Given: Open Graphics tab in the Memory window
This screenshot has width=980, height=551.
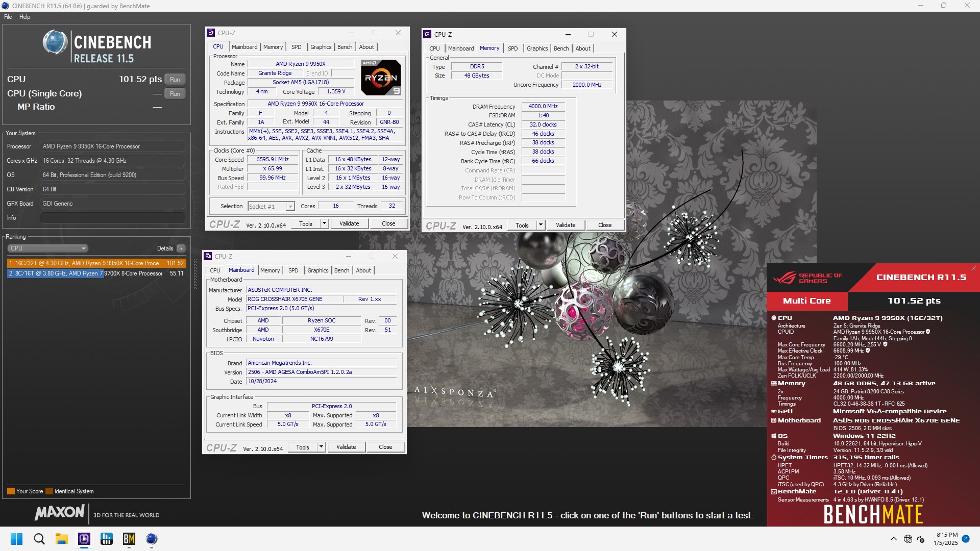Looking at the screenshot, I should (537, 48).
